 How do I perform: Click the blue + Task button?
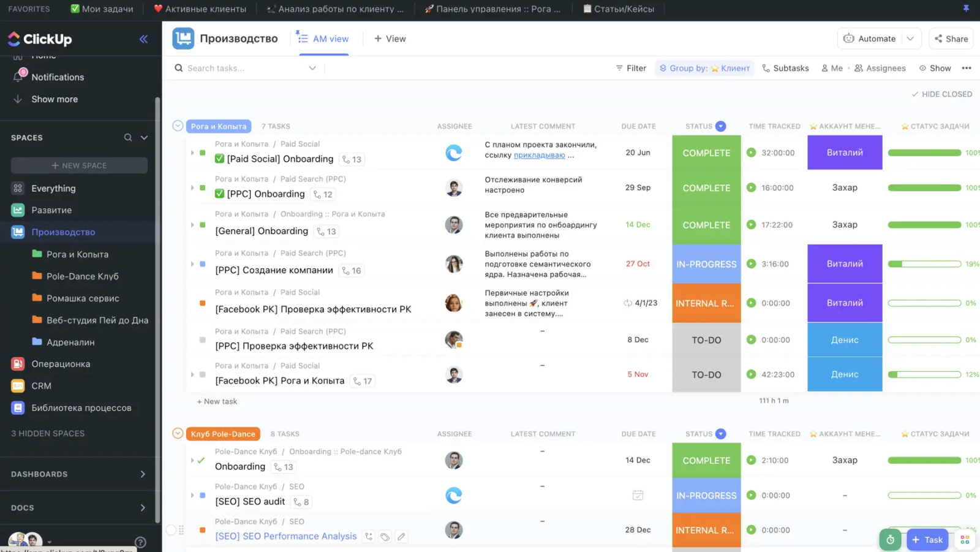pyautogui.click(x=927, y=540)
